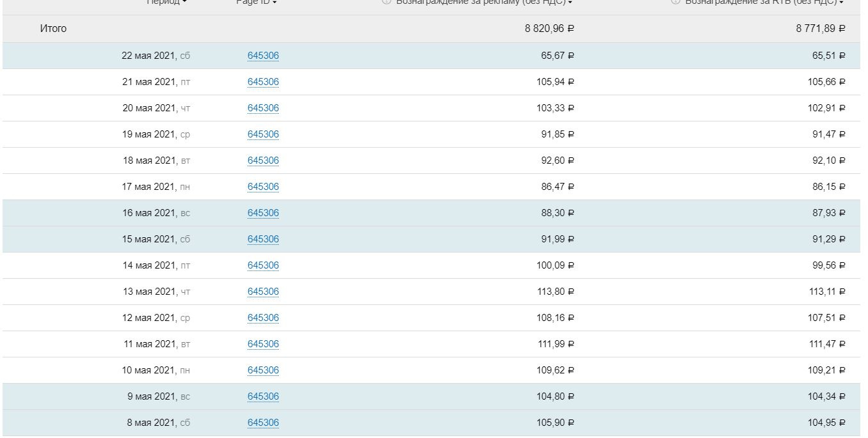Select RTB reward value '109,21 ₽'
The height and width of the screenshot is (438, 868).
tap(826, 370)
